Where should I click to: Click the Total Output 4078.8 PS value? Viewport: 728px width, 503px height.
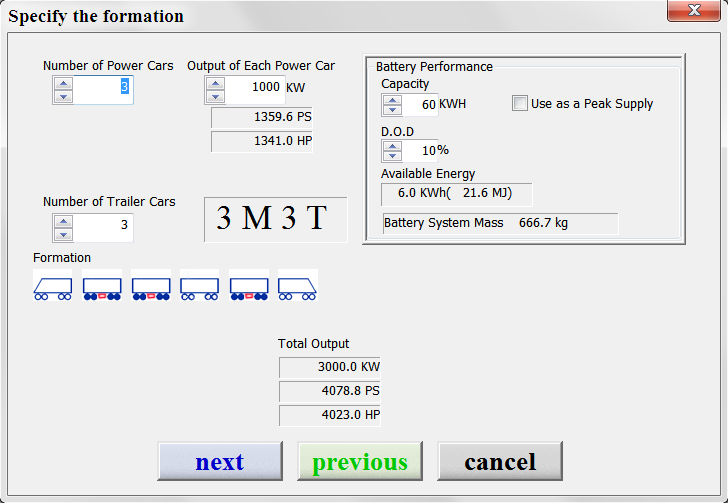tap(330, 392)
